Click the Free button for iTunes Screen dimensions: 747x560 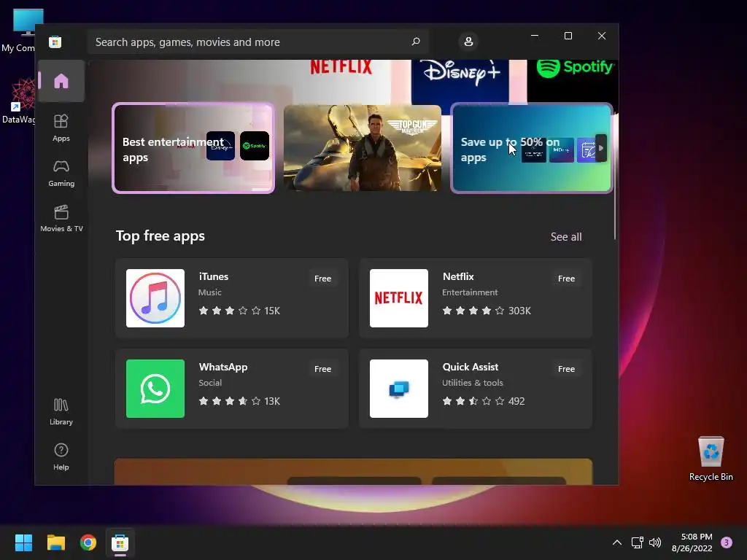(x=322, y=279)
